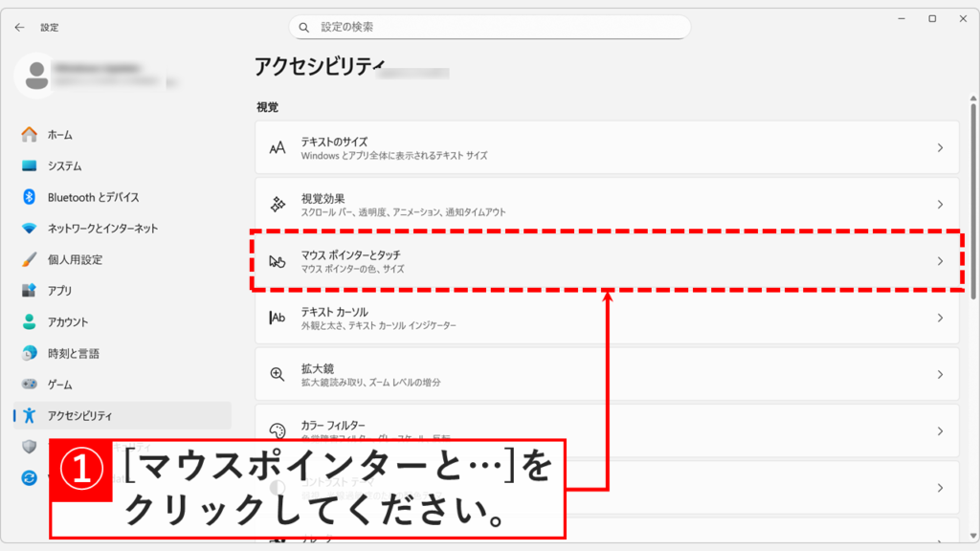Viewport: 980px width, 551px height.
Task: Expand マウス ポインターとタッチ chevron
Action: (x=940, y=261)
